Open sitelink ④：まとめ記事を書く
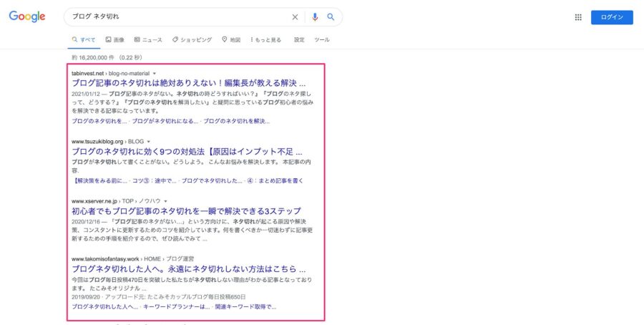The height and width of the screenshot is (325, 644). [x=275, y=181]
